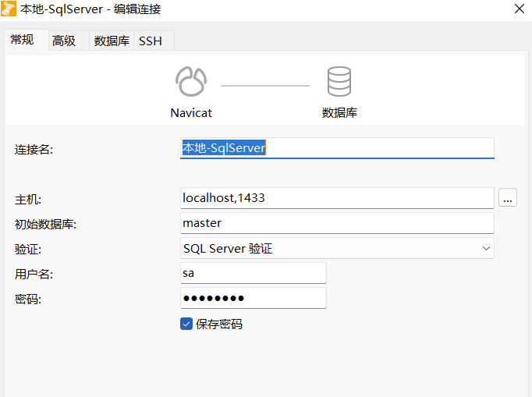The width and height of the screenshot is (532, 397).
Task: Click the 用户名: label
Action: click(x=34, y=275)
